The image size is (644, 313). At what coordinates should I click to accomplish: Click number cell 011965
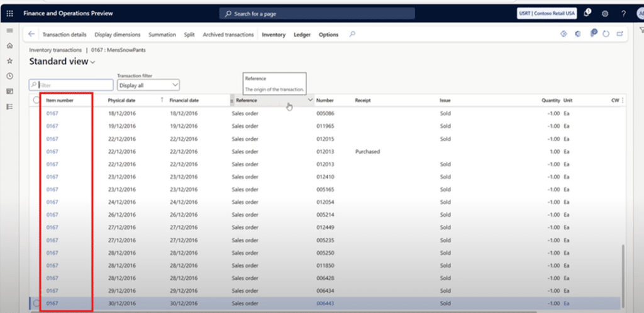325,126
